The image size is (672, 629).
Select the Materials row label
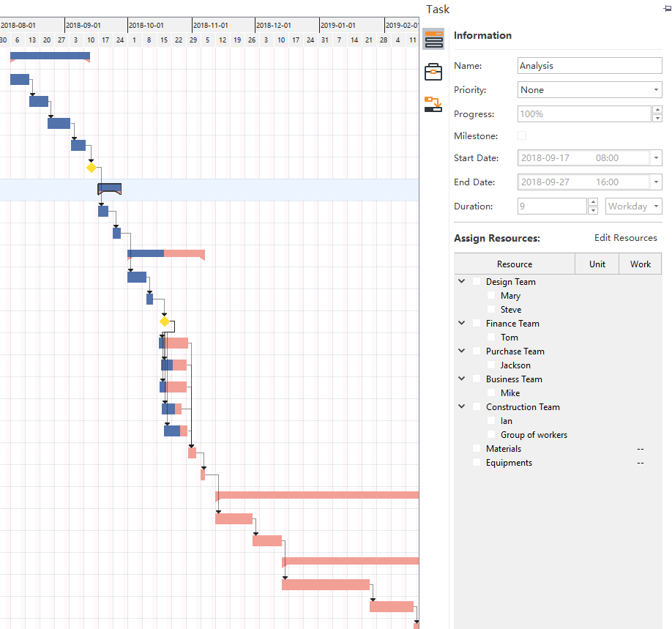(504, 448)
